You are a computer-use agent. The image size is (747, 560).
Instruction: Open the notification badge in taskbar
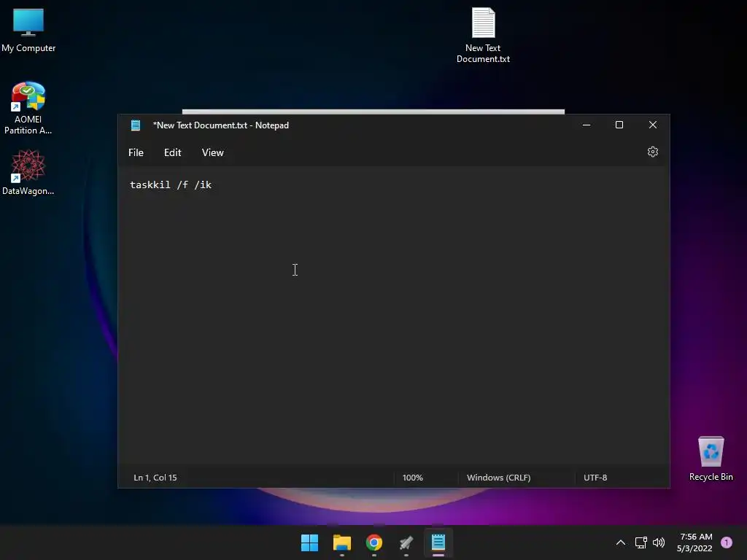[727, 542]
